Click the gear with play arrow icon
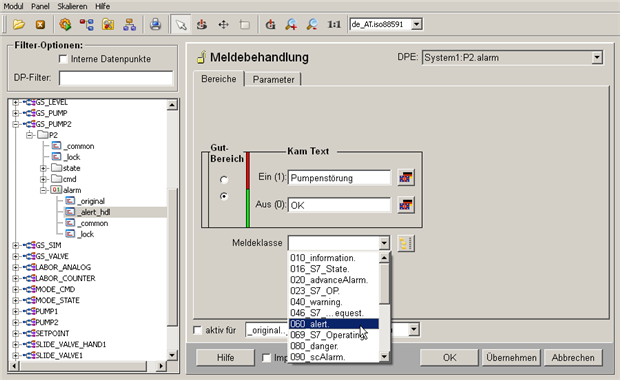The height and width of the screenshot is (380, 620). tap(65, 25)
